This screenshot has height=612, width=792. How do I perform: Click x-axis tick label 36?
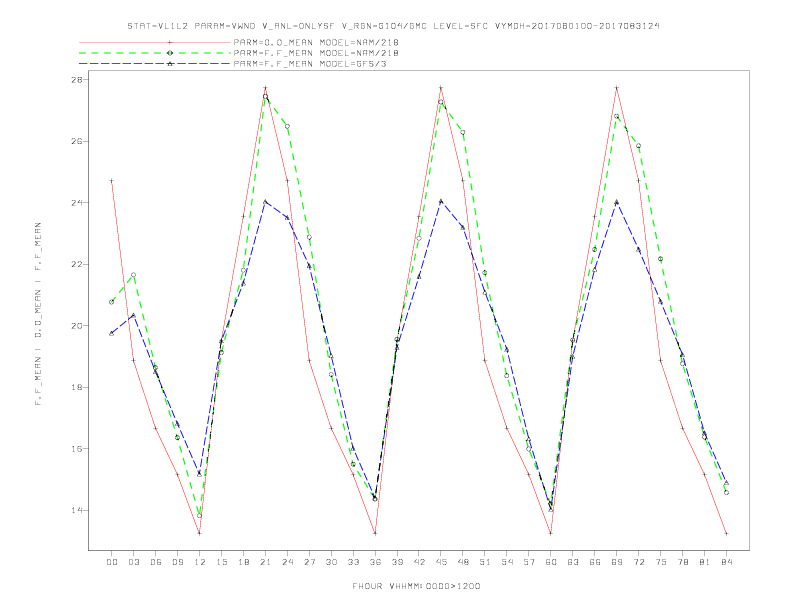tap(375, 562)
